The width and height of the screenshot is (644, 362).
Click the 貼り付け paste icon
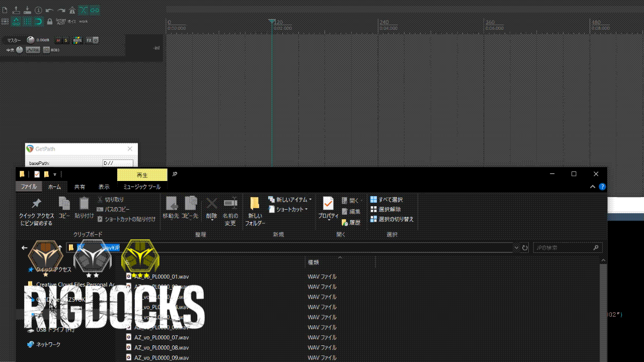[x=84, y=203]
